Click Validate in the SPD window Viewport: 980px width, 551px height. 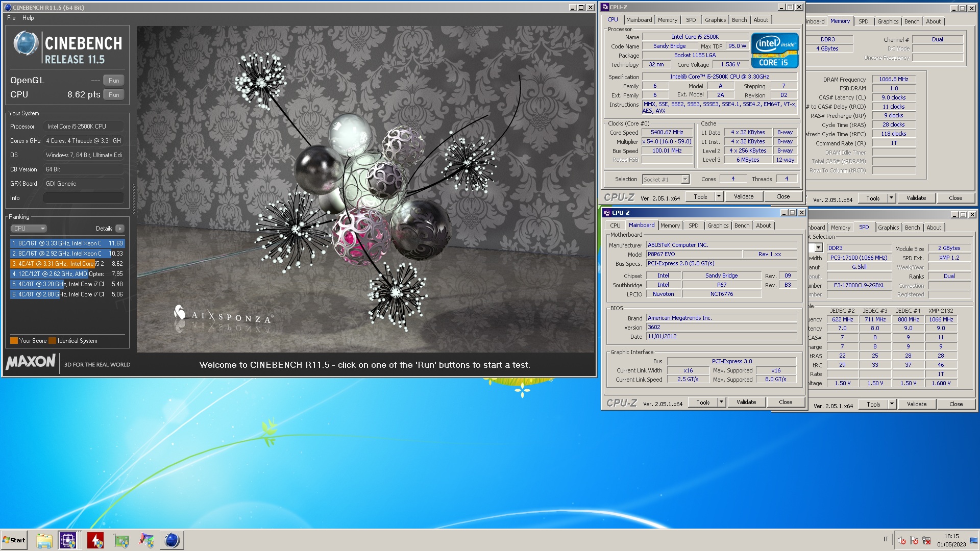pyautogui.click(x=917, y=404)
